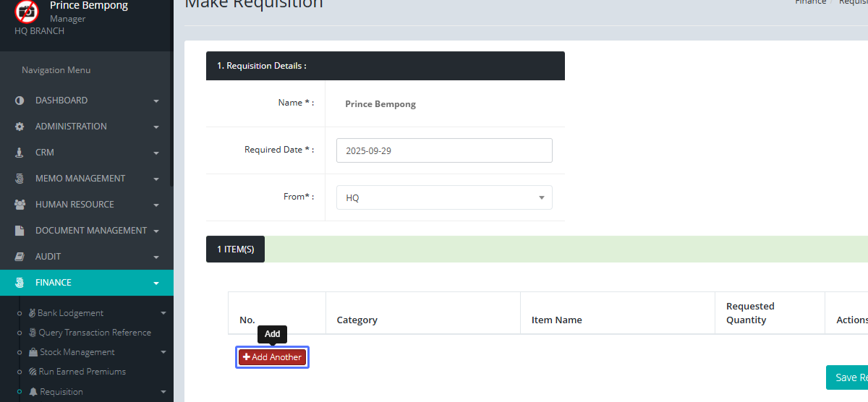Screen dimensions: 868x402
Task: Open the From branch dropdown
Action: coord(444,197)
